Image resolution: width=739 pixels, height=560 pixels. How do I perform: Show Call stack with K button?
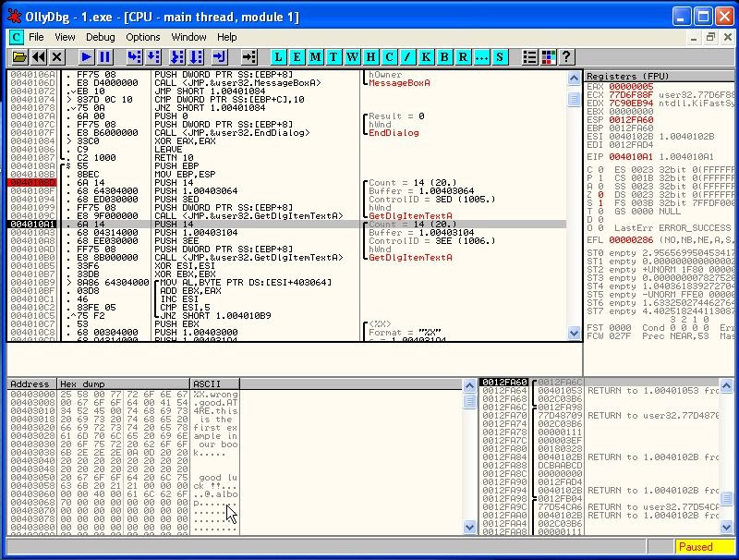426,57
